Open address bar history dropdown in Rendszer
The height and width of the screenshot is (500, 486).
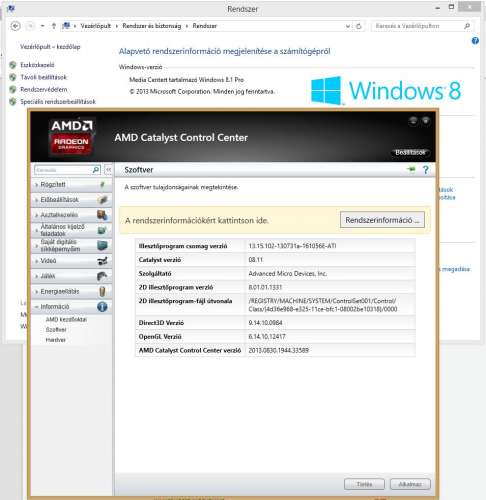(x=348, y=26)
